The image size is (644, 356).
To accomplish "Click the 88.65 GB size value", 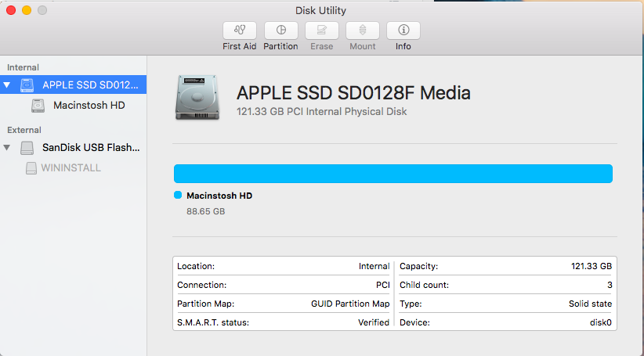I will 206,211.
